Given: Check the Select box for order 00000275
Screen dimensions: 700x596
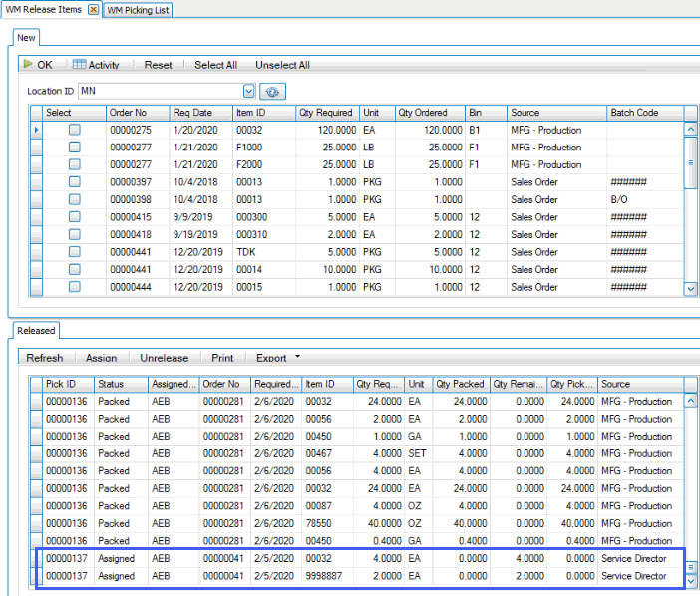Looking at the screenshot, I should coord(74,130).
